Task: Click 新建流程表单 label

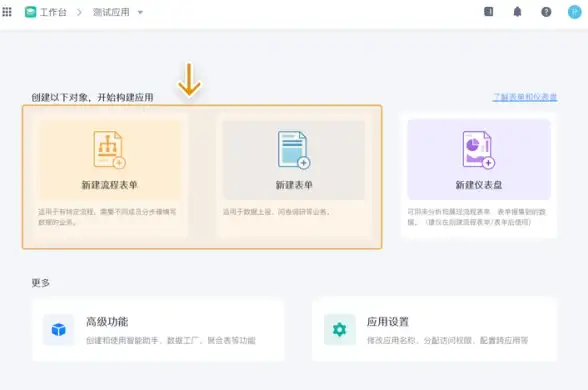Action: pos(110,185)
